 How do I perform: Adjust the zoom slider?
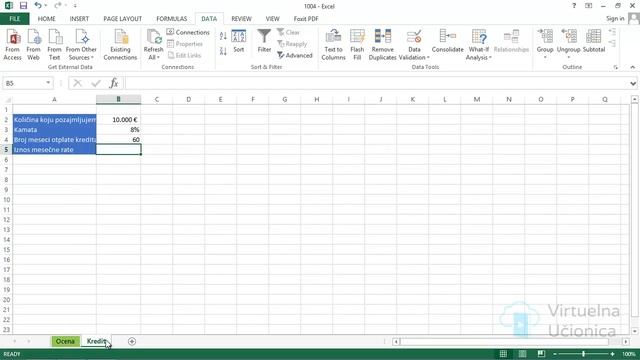click(x=583, y=354)
